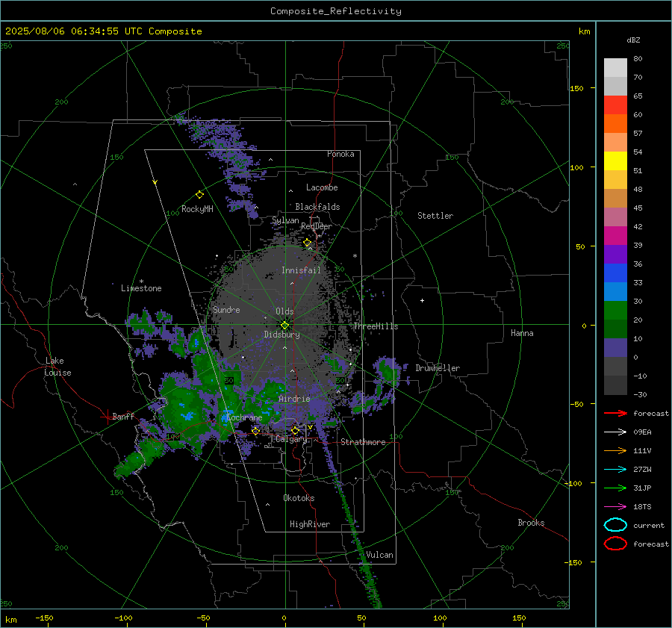
Task: Click the Strathmore city label
Action: point(363,442)
